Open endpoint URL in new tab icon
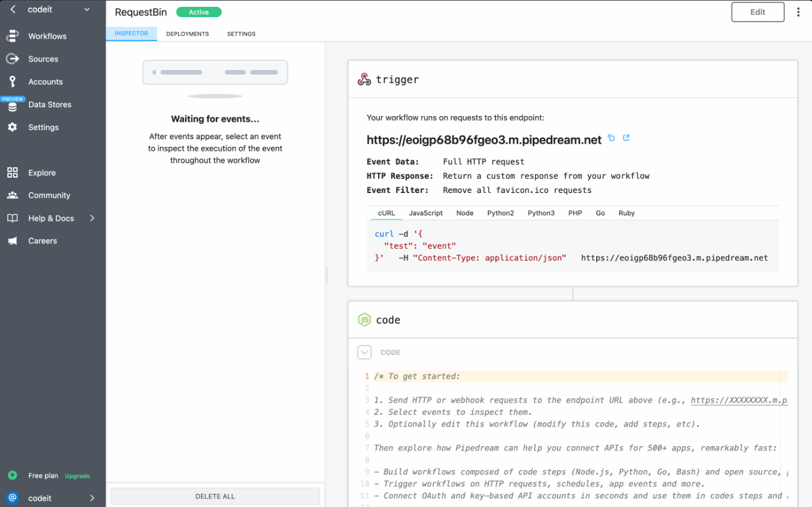 point(626,138)
